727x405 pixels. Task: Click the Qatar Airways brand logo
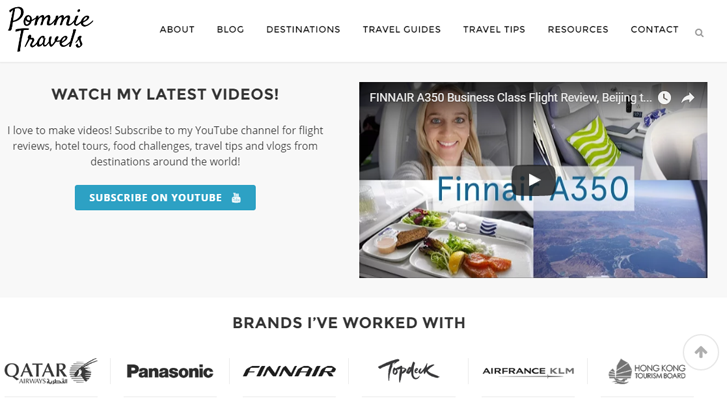tap(51, 371)
